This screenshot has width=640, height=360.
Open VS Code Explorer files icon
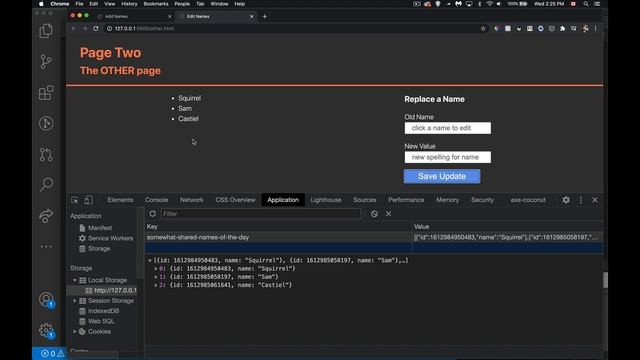pos(46,31)
